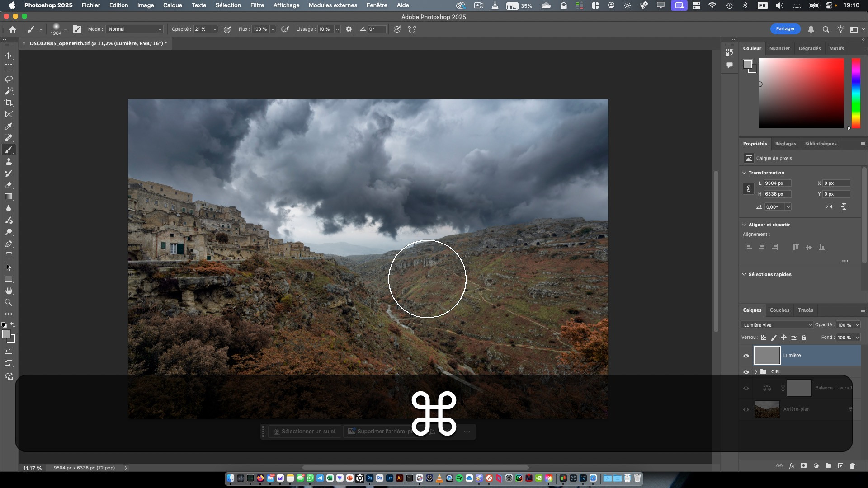The width and height of the screenshot is (868, 488).
Task: Delete layer with trash icon
Action: coord(853,466)
